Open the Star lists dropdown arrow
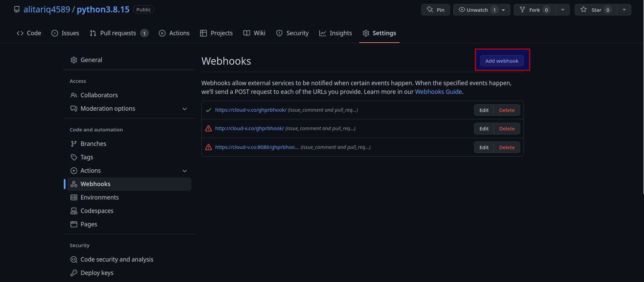Image resolution: width=644 pixels, height=282 pixels. click(624, 10)
